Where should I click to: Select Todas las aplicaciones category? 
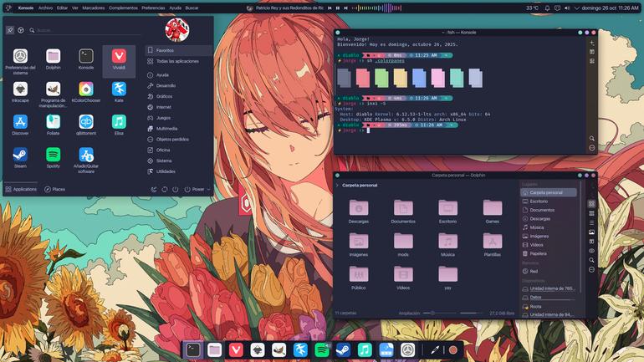pos(179,61)
